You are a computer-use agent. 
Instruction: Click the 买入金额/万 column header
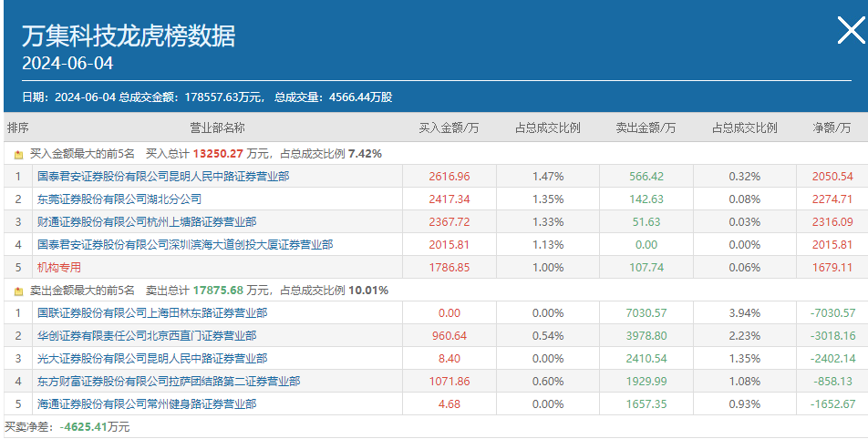449,128
